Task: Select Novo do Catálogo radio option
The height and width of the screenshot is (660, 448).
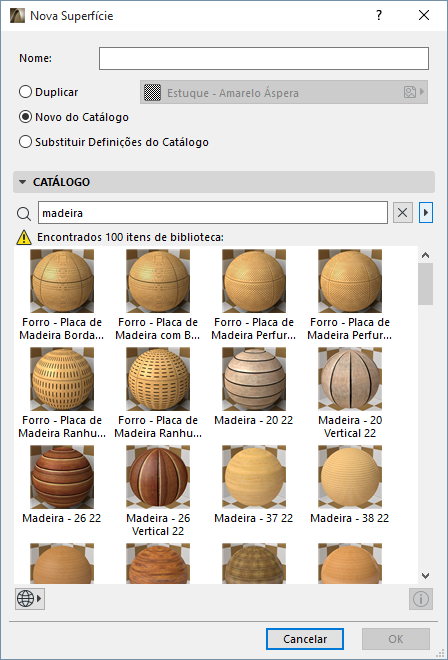Action: 25,117
